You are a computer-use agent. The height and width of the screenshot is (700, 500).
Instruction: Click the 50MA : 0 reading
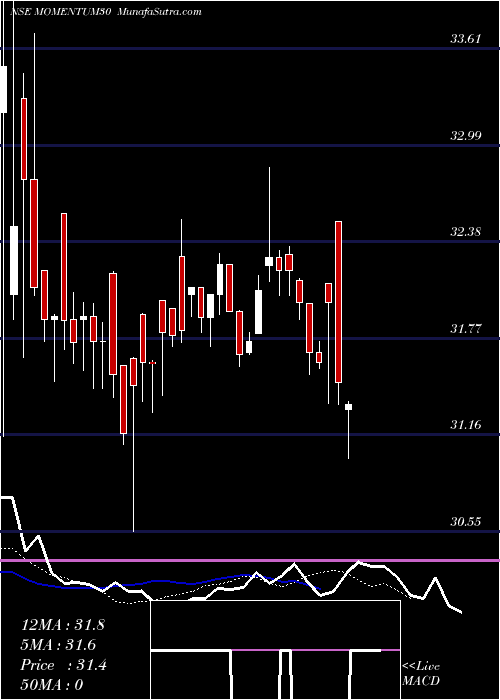point(52,684)
